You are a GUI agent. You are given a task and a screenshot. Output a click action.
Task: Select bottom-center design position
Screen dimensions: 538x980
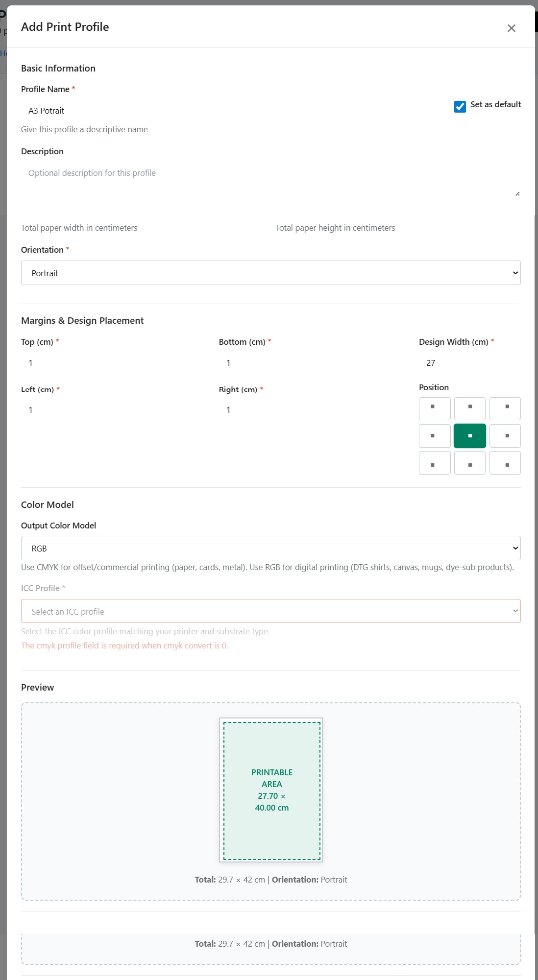(470, 463)
